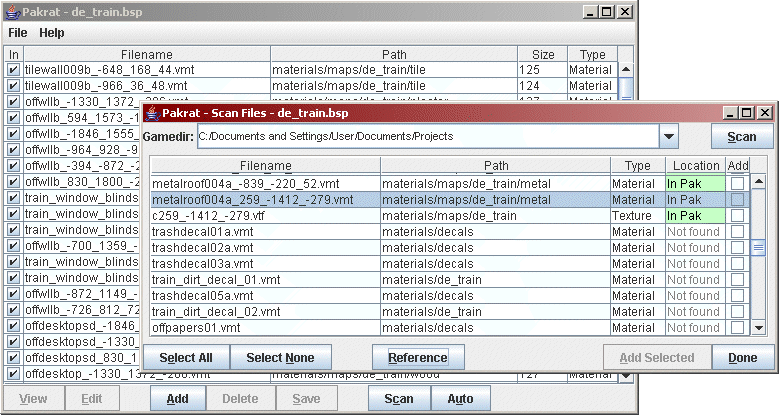Select filename offpapers01.vmt
The image size is (779, 415).
coord(196,328)
